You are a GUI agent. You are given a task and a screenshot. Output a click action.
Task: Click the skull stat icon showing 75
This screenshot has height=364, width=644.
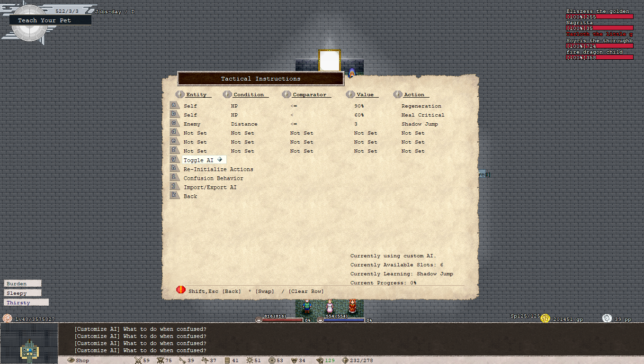click(x=161, y=360)
